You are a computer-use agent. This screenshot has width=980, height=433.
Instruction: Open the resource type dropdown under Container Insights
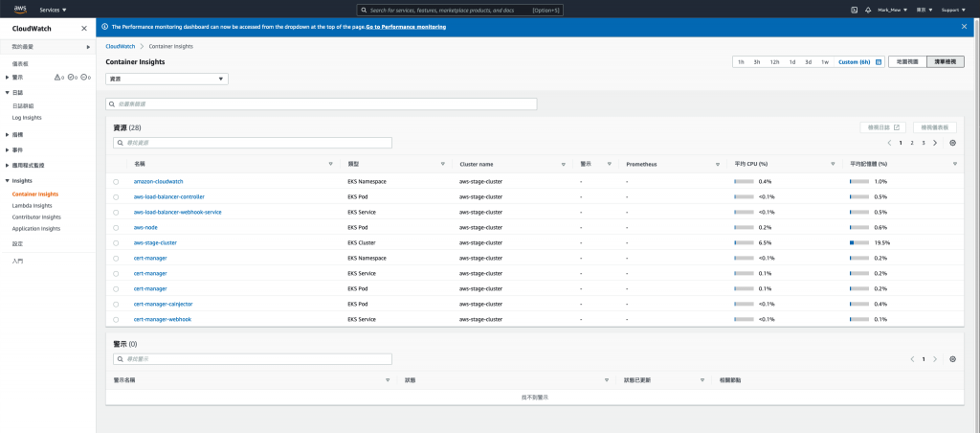[x=167, y=79]
